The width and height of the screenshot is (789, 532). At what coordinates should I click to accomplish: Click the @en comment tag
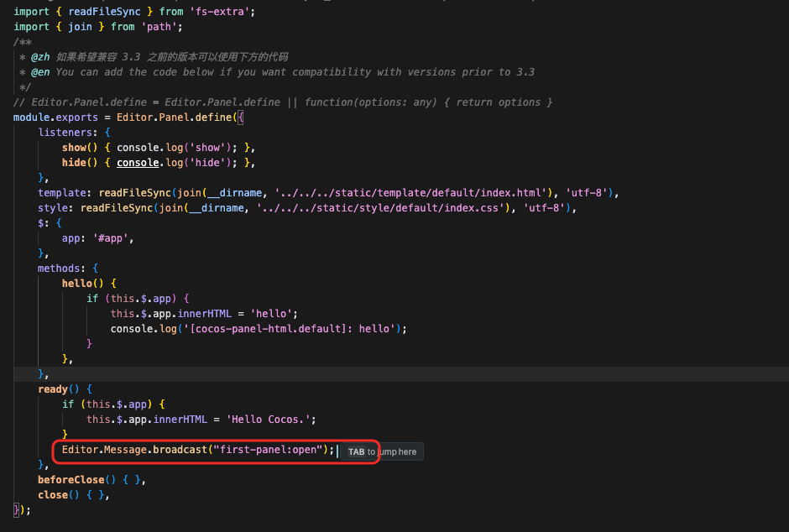tap(40, 72)
